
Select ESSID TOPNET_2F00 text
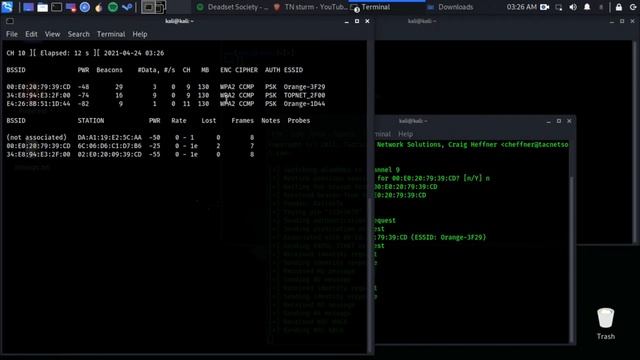click(x=304, y=96)
